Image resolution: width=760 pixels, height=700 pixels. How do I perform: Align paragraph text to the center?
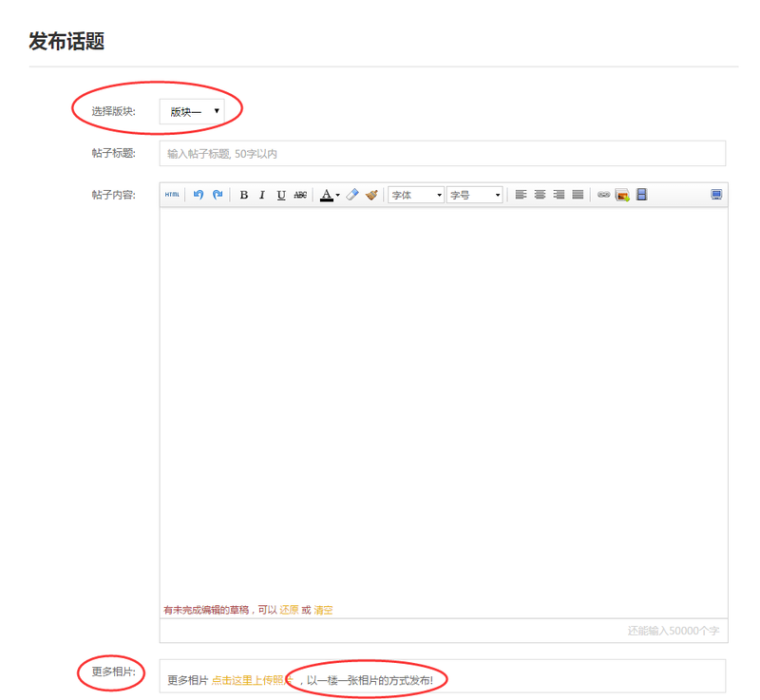540,195
